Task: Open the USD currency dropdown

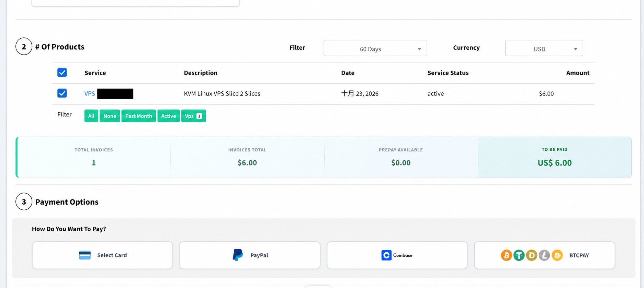Action: (544, 48)
